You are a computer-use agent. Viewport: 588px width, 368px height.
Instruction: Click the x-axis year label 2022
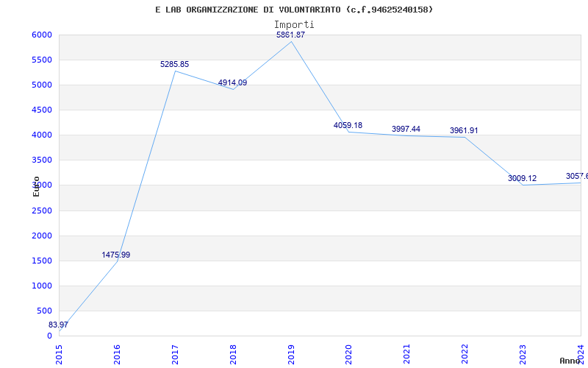(465, 354)
